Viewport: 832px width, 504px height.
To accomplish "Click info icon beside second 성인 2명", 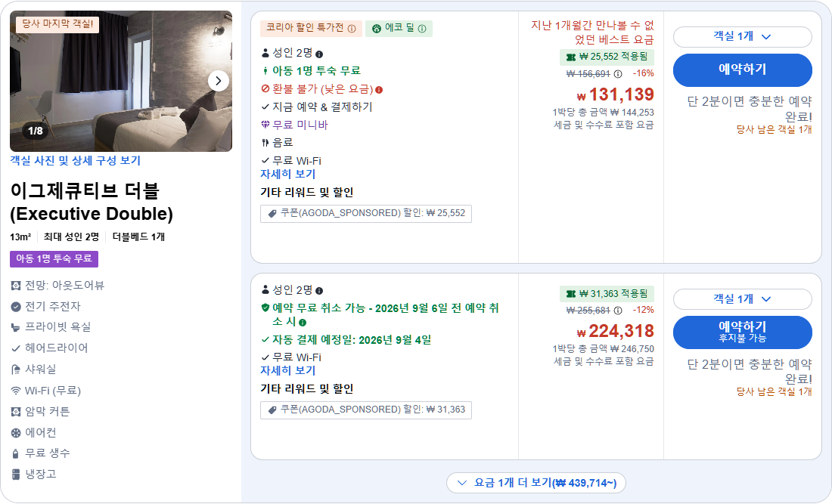I will pos(319,291).
